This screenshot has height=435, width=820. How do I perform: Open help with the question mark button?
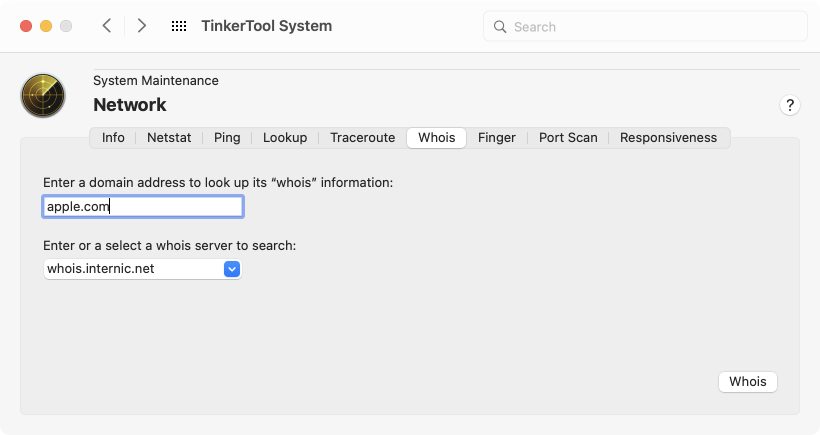(790, 105)
